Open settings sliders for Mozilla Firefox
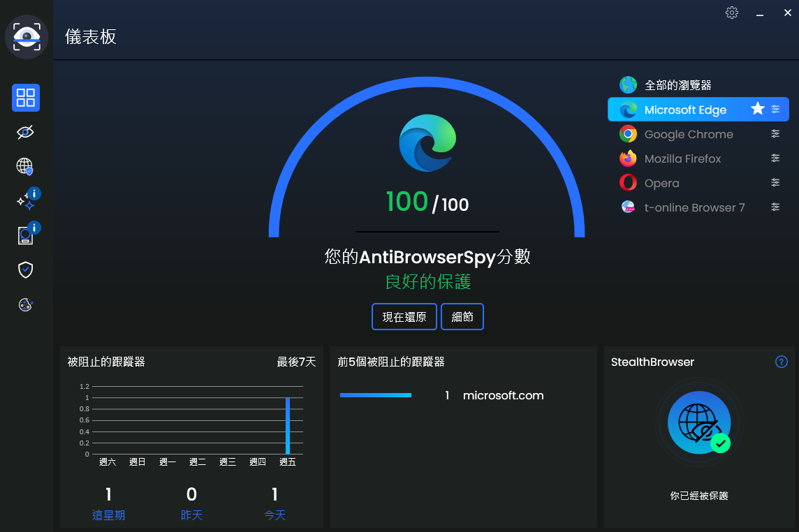The width and height of the screenshot is (799, 532). [x=775, y=158]
